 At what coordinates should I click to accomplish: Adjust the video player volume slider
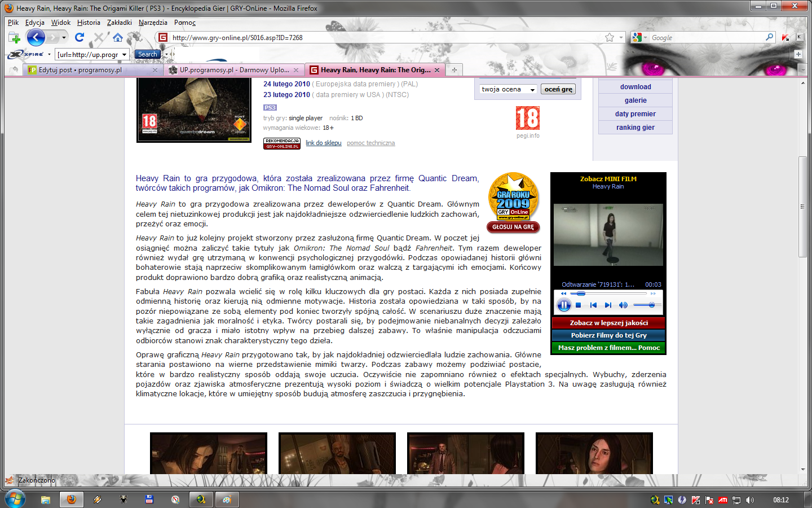[x=646, y=305]
